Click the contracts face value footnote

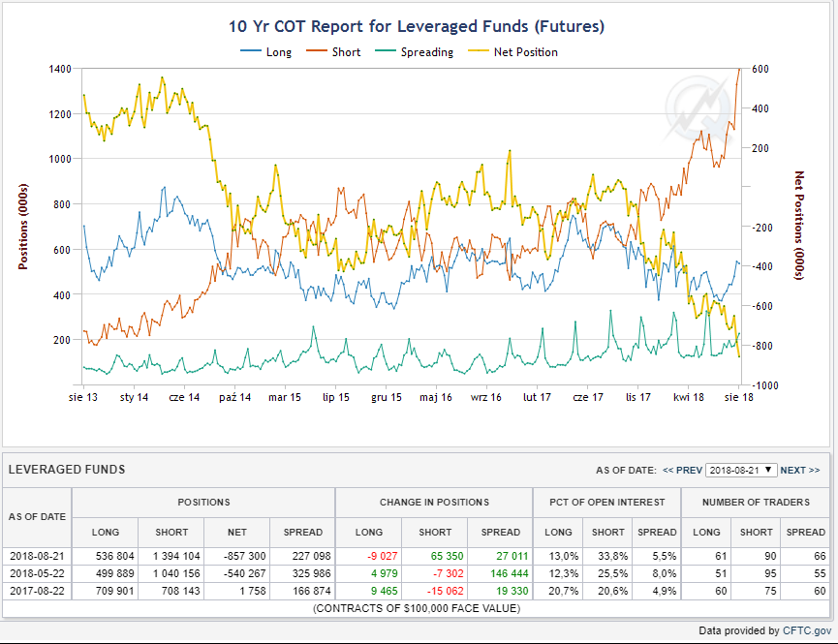coord(417,608)
